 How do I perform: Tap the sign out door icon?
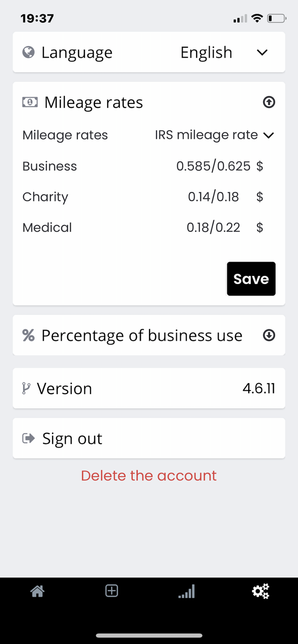tap(28, 438)
